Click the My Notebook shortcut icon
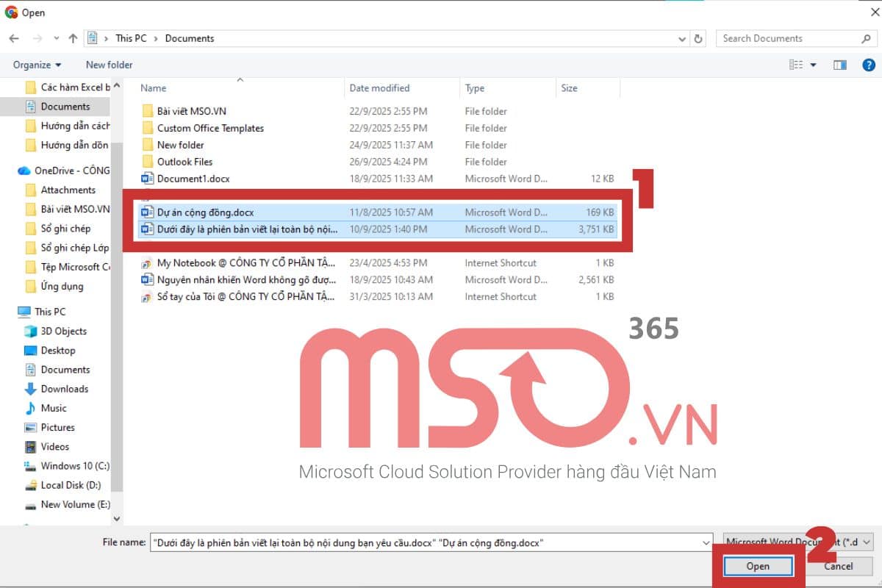The image size is (882, 588). click(146, 263)
